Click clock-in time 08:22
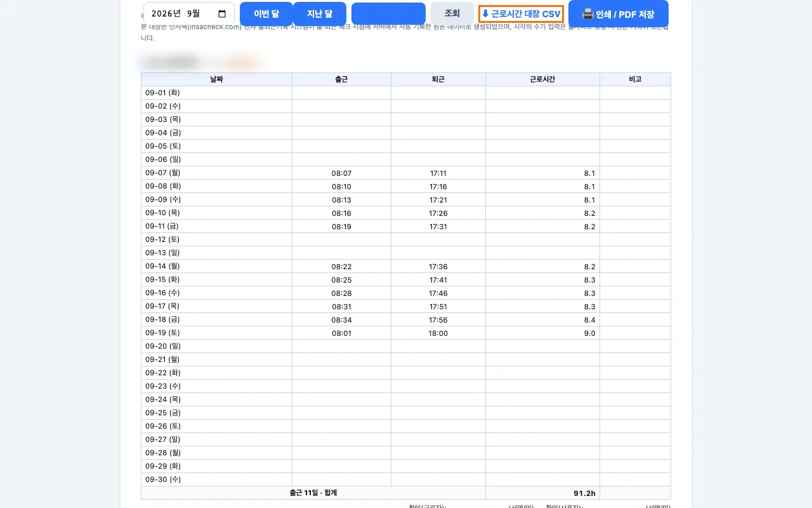Image resolution: width=812 pixels, height=508 pixels. [x=341, y=267]
